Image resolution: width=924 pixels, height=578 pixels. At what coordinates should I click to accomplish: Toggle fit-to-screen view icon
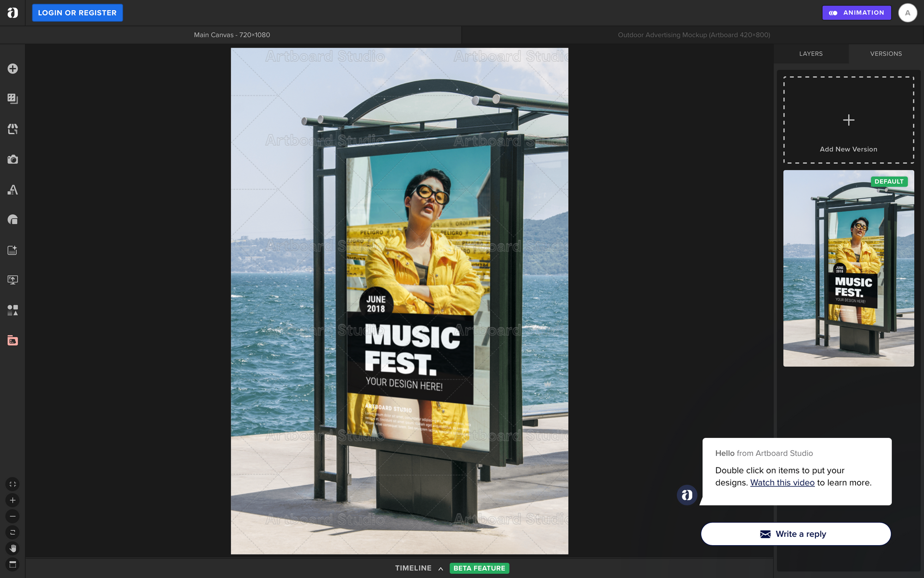click(12, 484)
